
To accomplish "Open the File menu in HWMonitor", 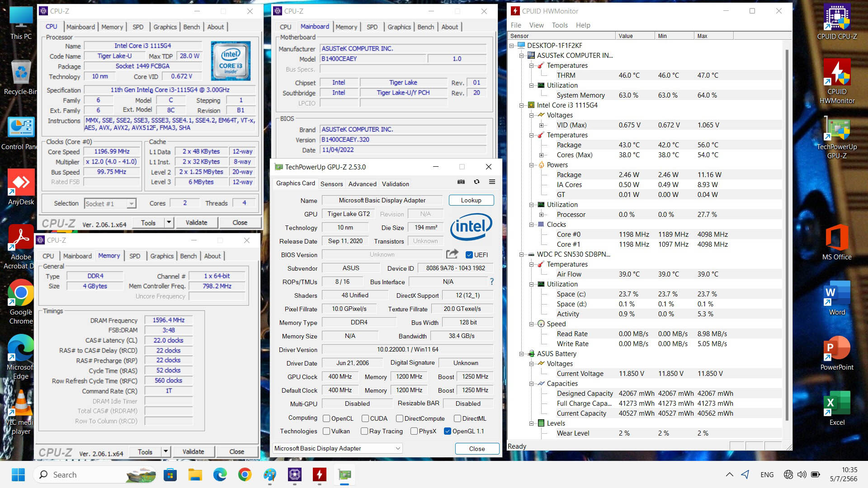I will (516, 25).
